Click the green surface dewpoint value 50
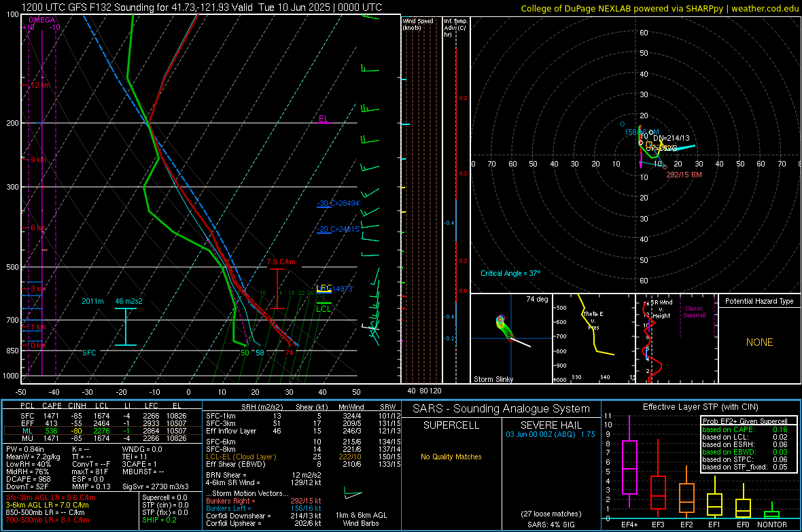The width and height of the screenshot is (802, 532). pyautogui.click(x=245, y=353)
